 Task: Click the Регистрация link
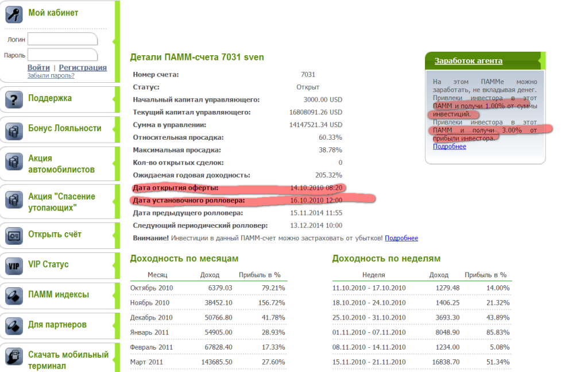(83, 68)
